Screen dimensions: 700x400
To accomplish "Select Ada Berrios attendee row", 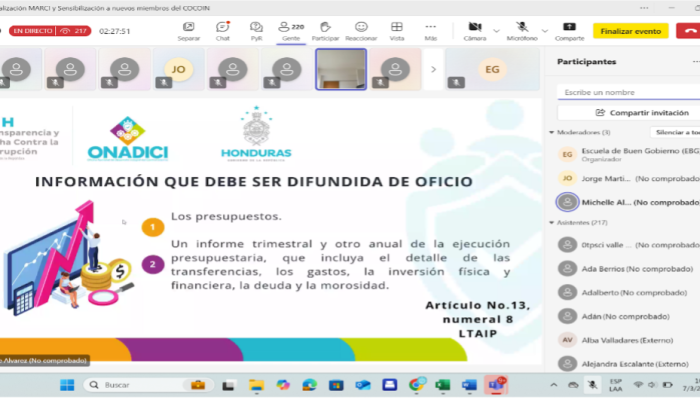I will pyautogui.click(x=629, y=269).
